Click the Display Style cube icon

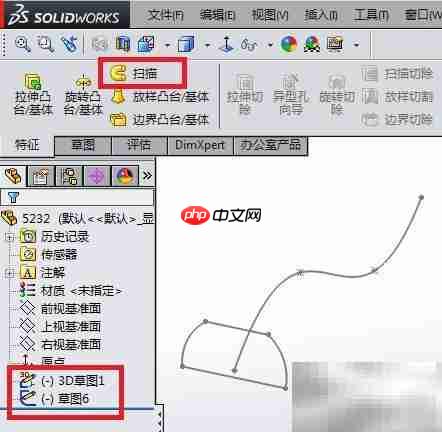186,44
